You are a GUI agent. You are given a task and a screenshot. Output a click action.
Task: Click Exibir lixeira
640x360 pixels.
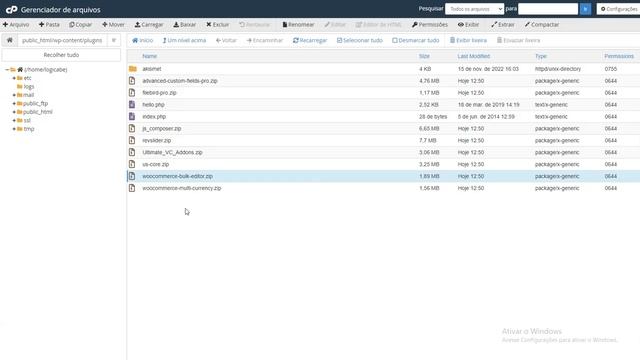pos(468,40)
